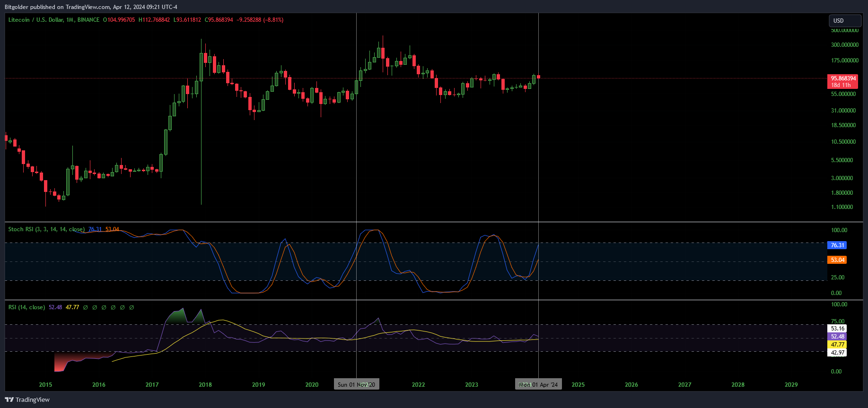The image size is (868, 408).
Task: Click the purple 52.48 value in the RSI legend
Action: point(55,307)
